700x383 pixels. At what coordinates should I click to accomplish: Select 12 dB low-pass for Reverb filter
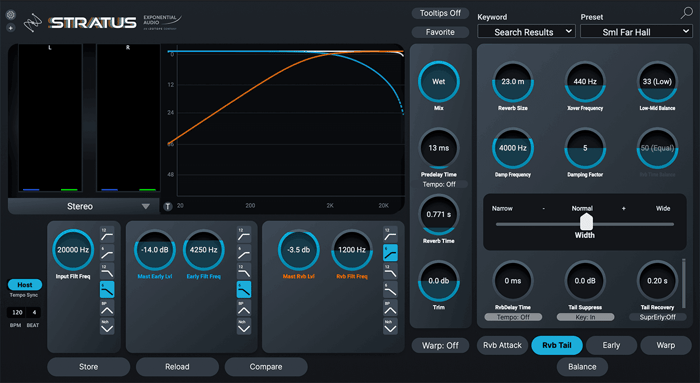pyautogui.click(x=390, y=271)
